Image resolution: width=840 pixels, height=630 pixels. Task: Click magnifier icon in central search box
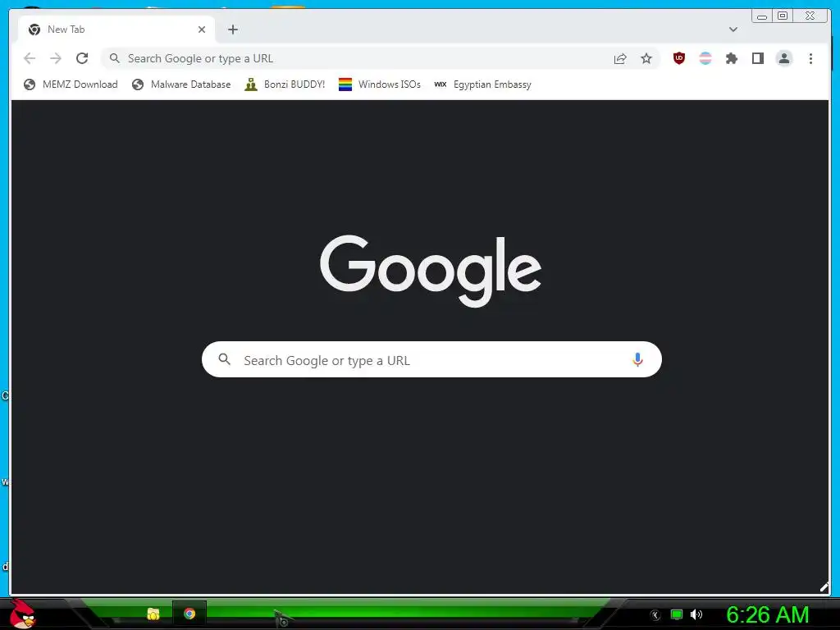225,359
